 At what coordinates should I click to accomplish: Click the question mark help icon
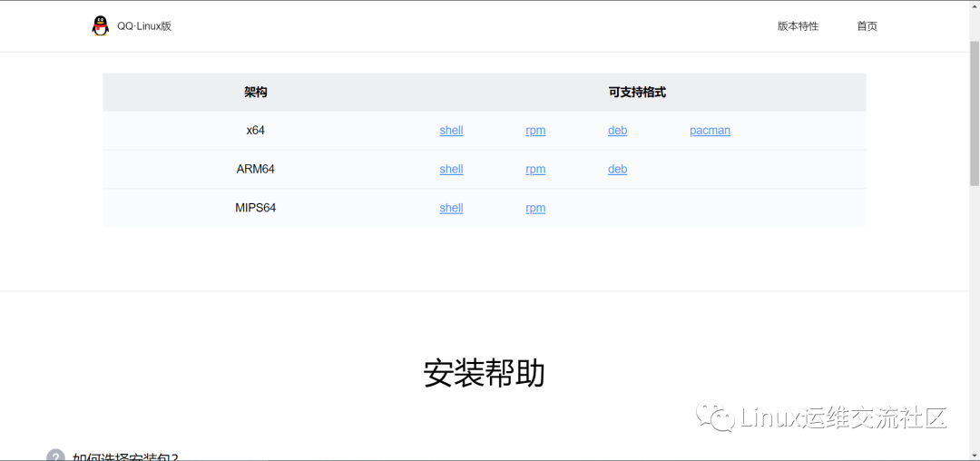(55, 456)
